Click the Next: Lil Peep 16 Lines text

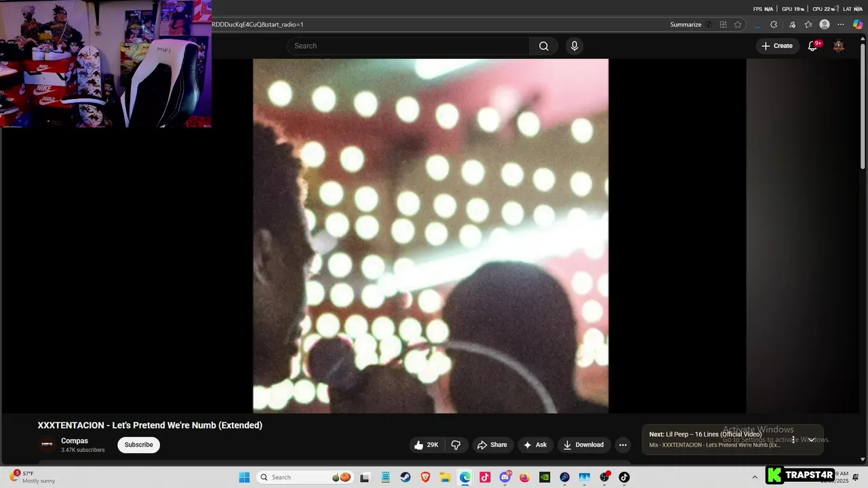tap(705, 434)
